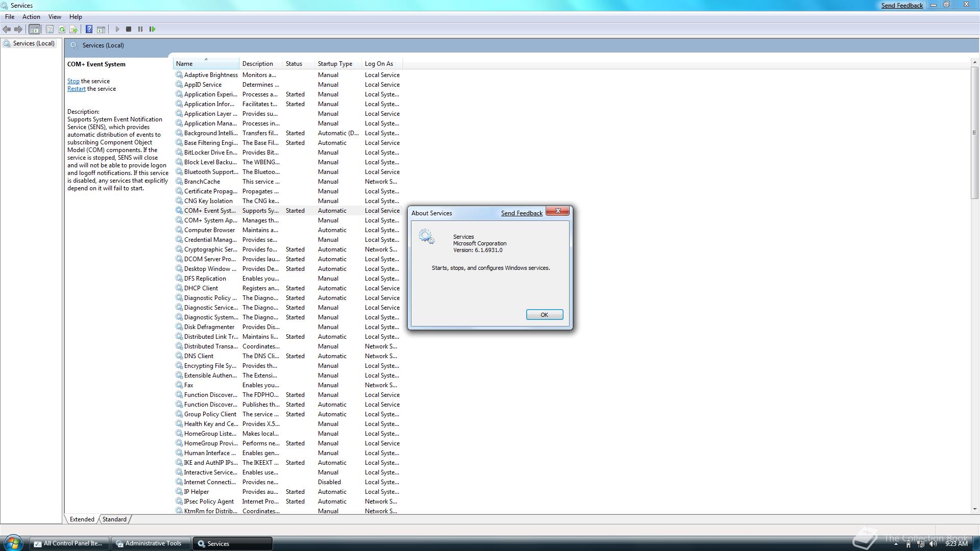Sort by the Description column header
Image resolution: width=980 pixels, height=551 pixels.
(261, 64)
